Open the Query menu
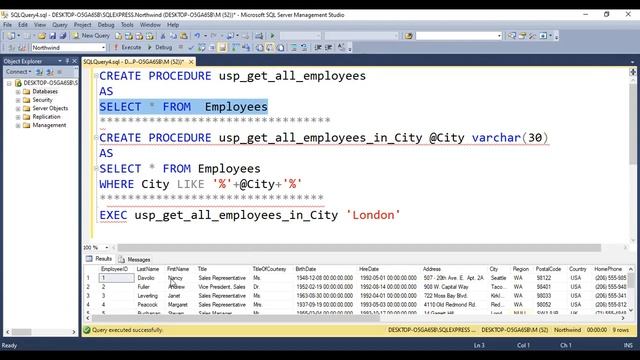The width and height of the screenshot is (640, 360). (x=60, y=25)
